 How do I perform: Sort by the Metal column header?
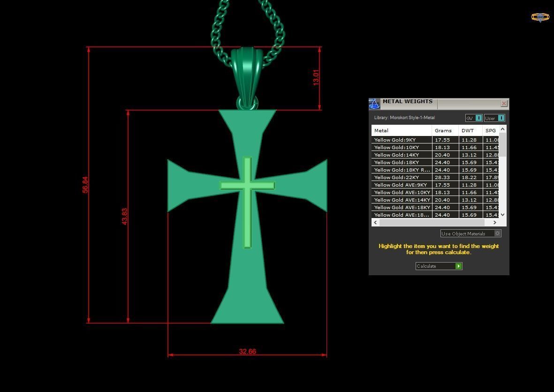(402, 130)
